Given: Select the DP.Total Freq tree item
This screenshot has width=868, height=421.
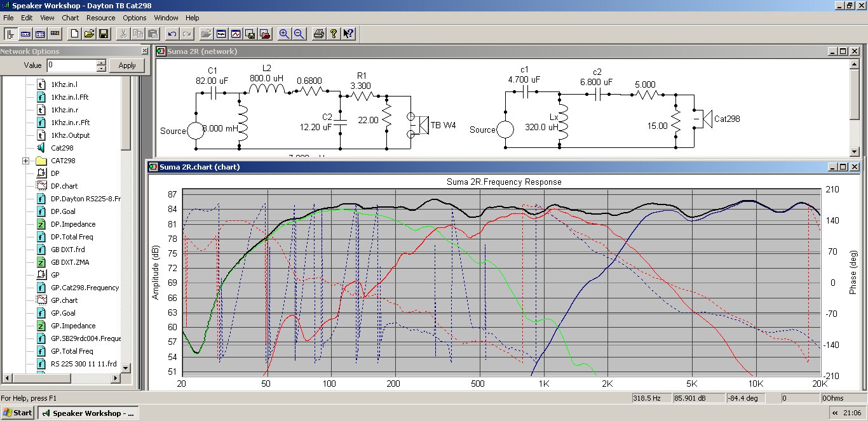Looking at the screenshot, I should point(72,237).
